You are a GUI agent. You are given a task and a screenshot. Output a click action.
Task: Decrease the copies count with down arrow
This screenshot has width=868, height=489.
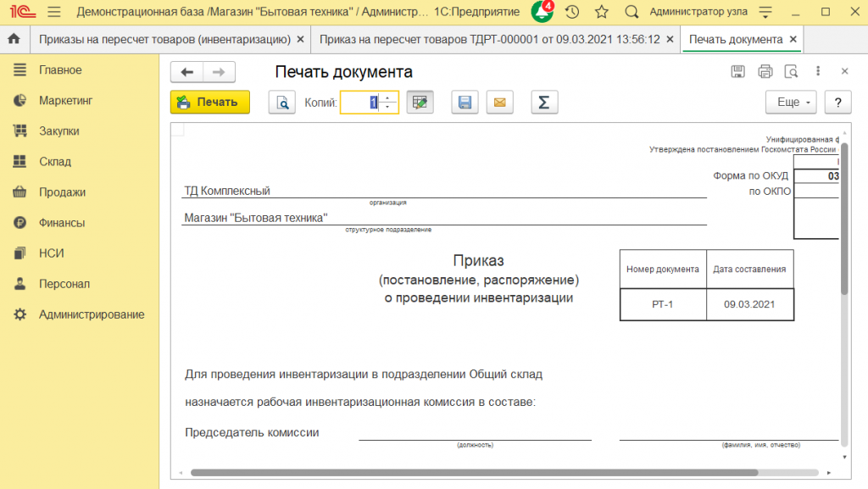pos(388,107)
